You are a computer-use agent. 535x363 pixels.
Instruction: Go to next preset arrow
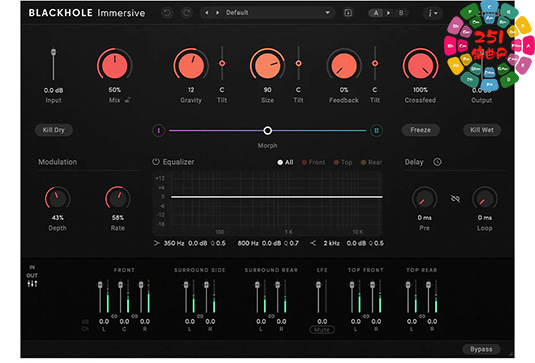[217, 13]
